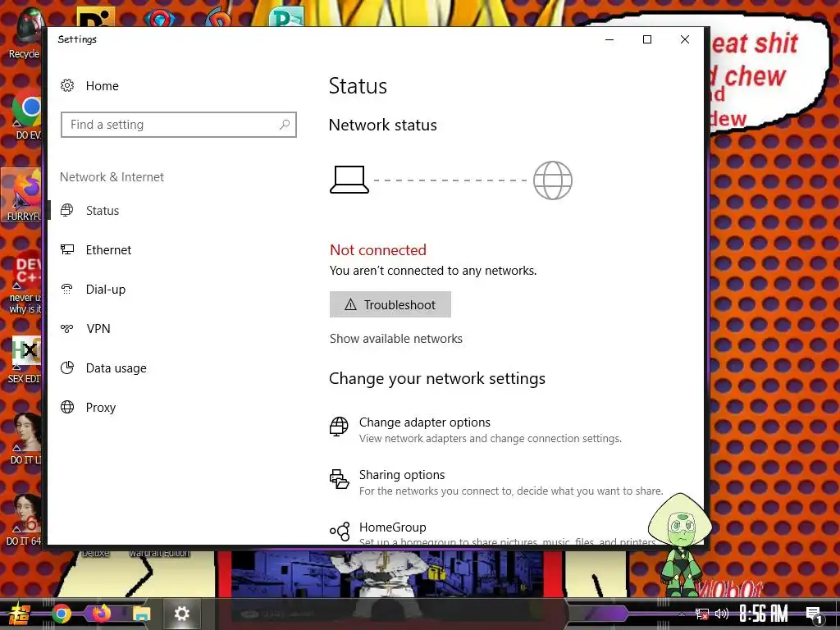Select the Dev C++ desktop shortcut
This screenshot has height=630, width=840.
pyautogui.click(x=24, y=284)
